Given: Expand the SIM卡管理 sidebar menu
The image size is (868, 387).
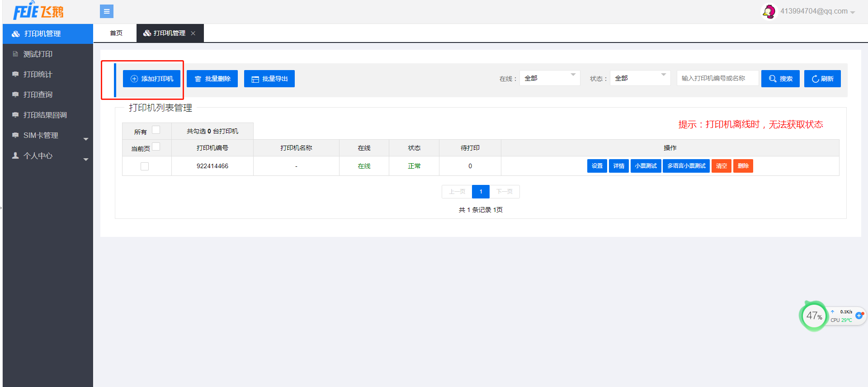Looking at the screenshot, I should coord(47,136).
